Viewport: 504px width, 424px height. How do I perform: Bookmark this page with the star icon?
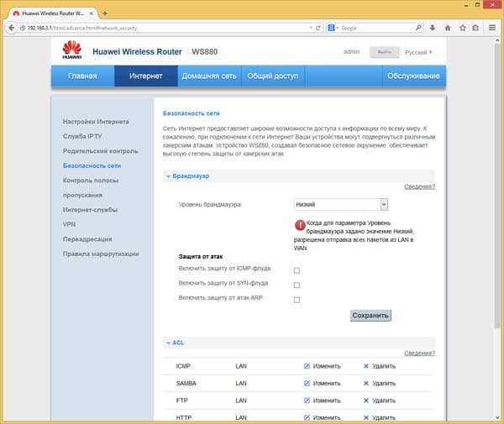(463, 28)
